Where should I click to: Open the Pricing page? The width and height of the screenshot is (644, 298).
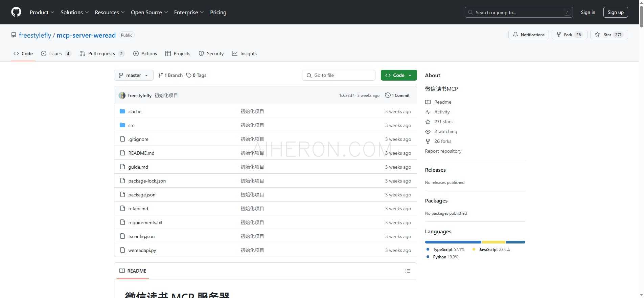[218, 12]
